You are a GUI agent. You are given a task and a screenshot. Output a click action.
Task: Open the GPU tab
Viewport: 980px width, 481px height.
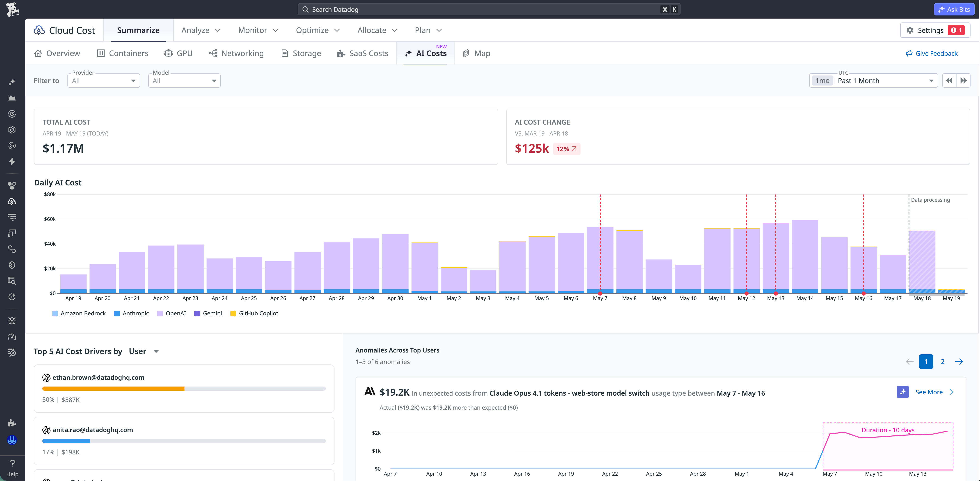coord(178,53)
